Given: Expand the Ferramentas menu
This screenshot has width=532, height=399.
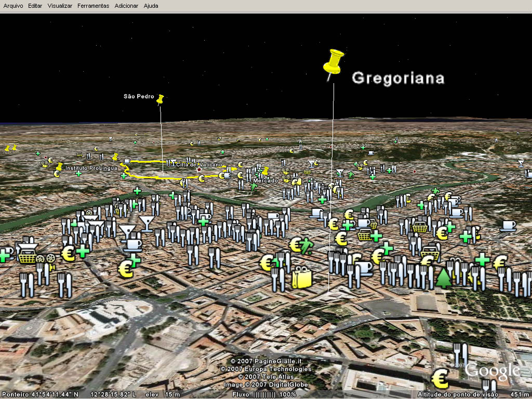Looking at the screenshot, I should [x=93, y=6].
